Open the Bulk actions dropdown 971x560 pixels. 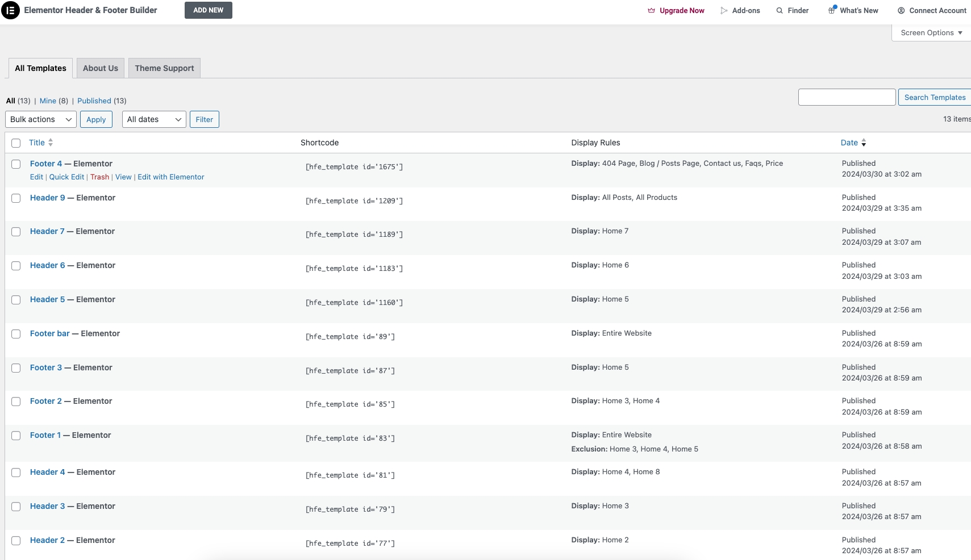click(x=41, y=119)
